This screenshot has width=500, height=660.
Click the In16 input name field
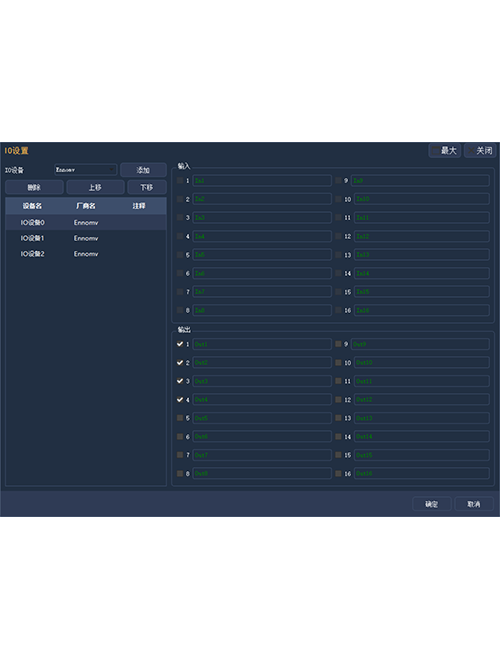pyautogui.click(x=422, y=310)
